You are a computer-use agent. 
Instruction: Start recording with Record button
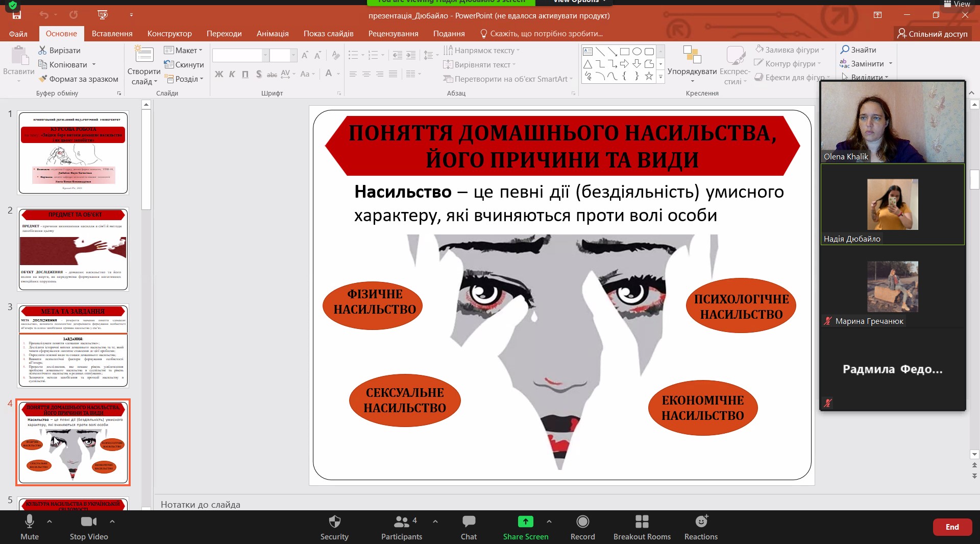tap(582, 527)
